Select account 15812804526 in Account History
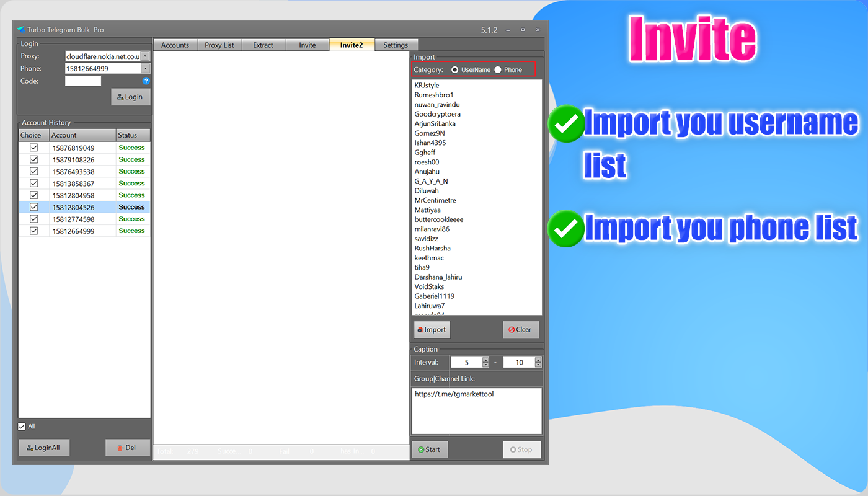Screen dimensions: 868x496 [73, 207]
